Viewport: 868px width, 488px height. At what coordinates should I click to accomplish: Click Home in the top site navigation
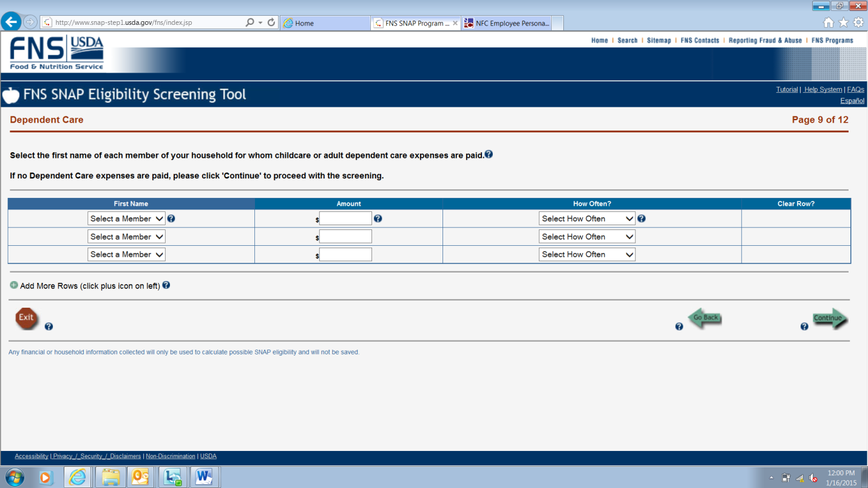[x=600, y=41]
